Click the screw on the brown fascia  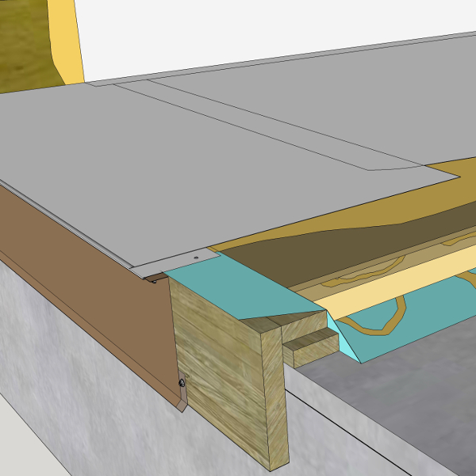pyautogui.click(x=182, y=383)
